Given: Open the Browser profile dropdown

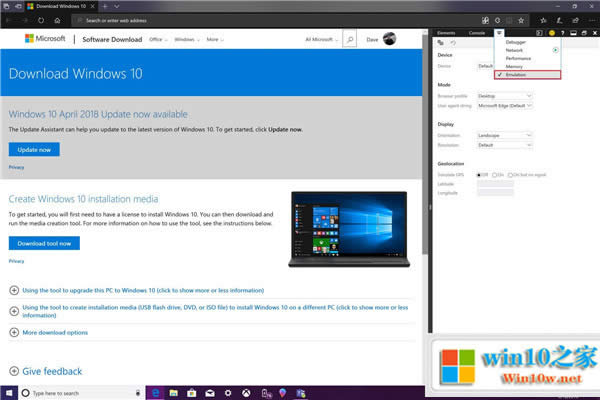Looking at the screenshot, I should coord(505,96).
